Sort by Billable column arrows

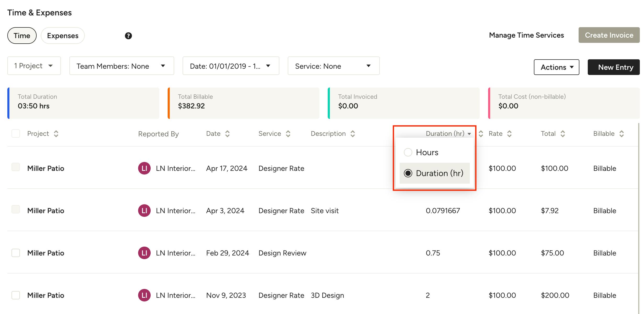622,134
